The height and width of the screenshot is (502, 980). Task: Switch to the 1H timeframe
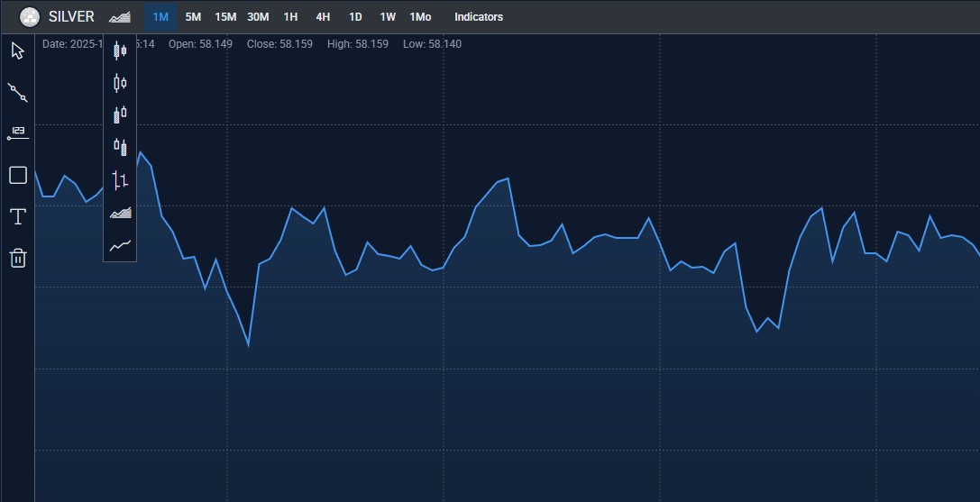(290, 17)
